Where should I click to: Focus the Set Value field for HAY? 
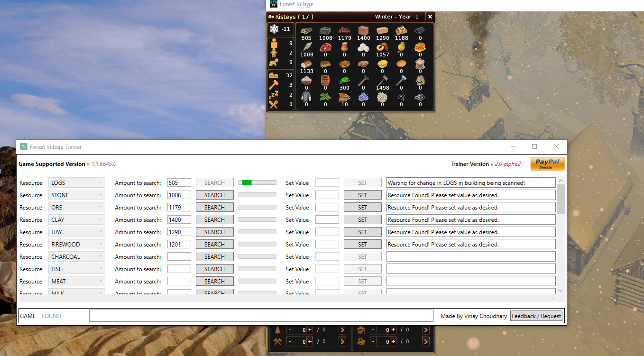click(x=327, y=232)
